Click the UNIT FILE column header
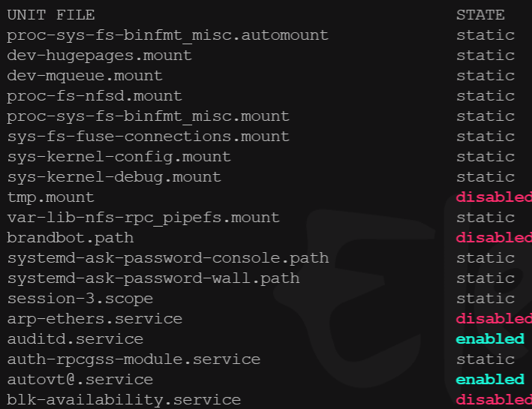 (x=51, y=15)
